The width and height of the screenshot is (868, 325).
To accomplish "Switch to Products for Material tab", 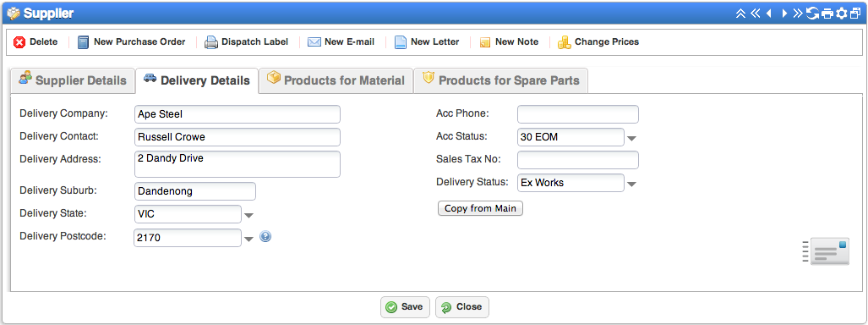I will point(336,80).
